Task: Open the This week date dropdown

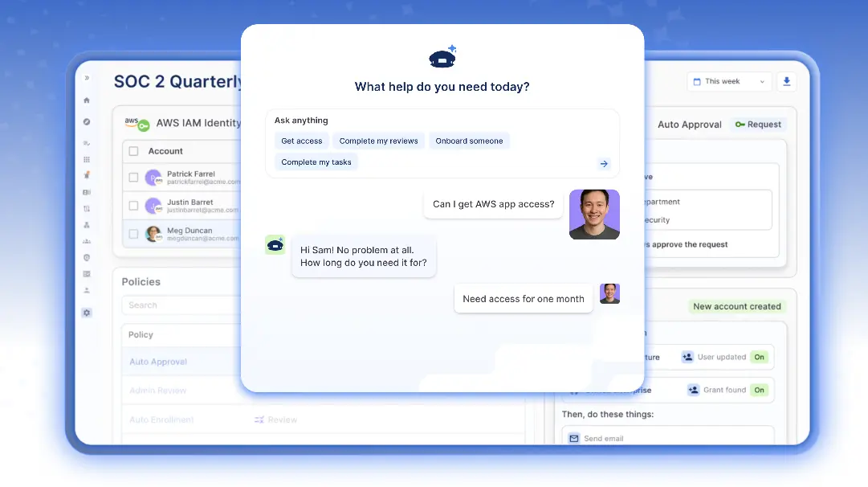Action: click(x=729, y=81)
